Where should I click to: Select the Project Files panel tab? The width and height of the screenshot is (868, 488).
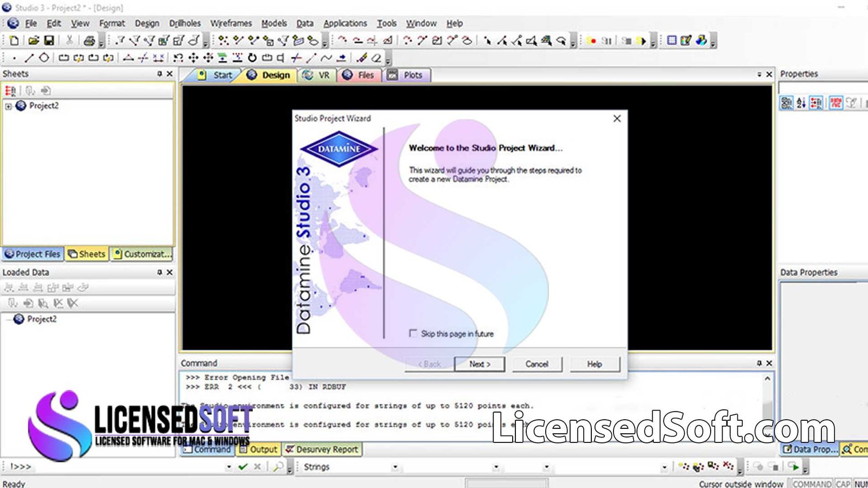[33, 254]
